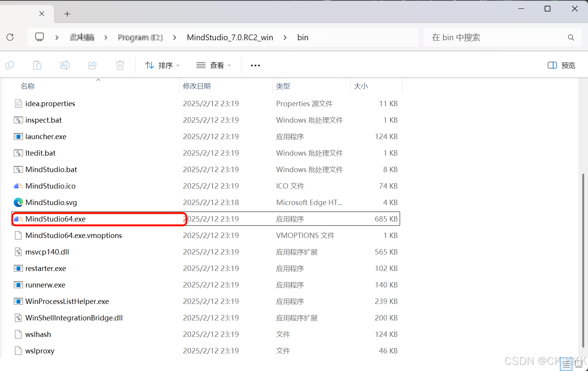The image size is (588, 371).
Task: Select the WinProcessListHelper.exe file icon
Action: (18, 301)
